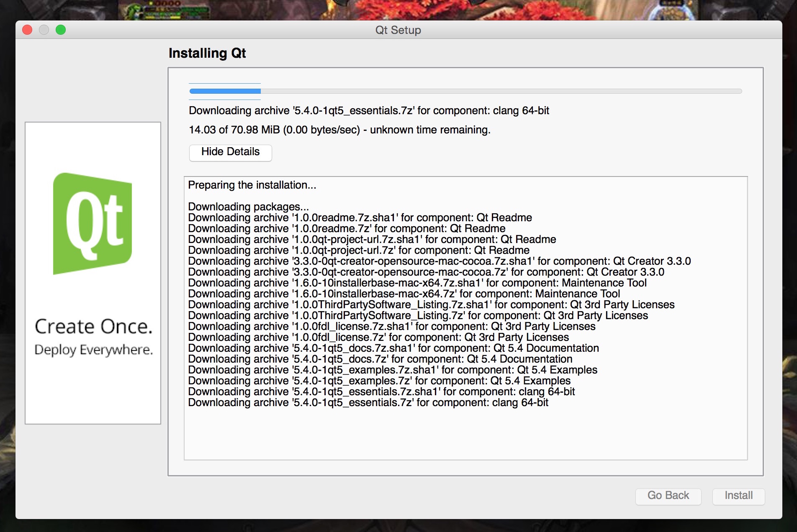
Task: Select the '1.0.0readme.7z.sha1' log line
Action: point(360,217)
